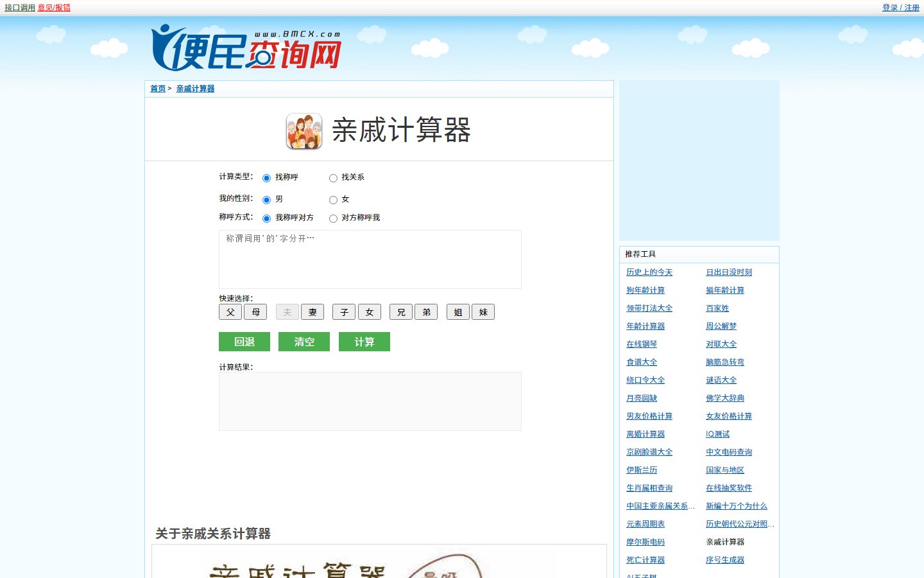Add 弟 via quick select
This screenshot has height=578, width=924.
click(x=426, y=312)
